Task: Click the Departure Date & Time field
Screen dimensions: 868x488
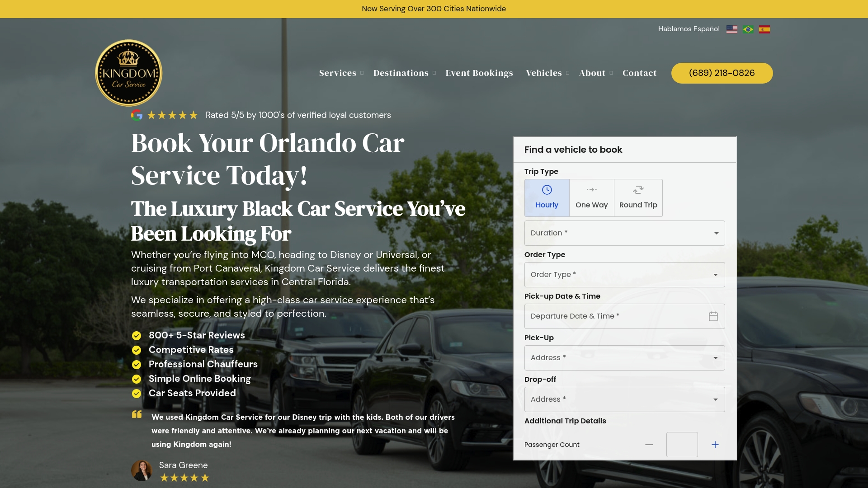Action: [625, 316]
